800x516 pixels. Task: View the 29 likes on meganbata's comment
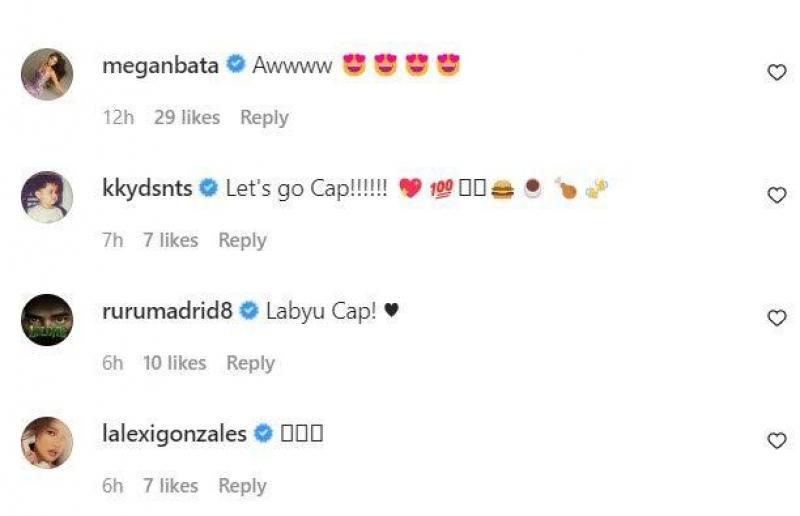pos(187,117)
